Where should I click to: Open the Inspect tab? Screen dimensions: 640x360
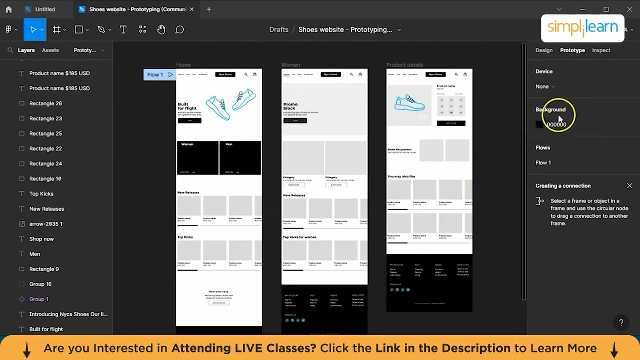point(601,50)
